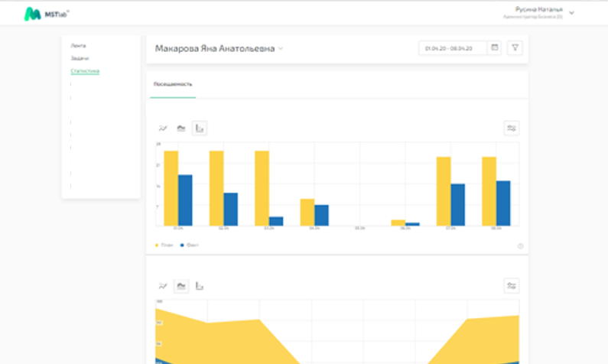
Task: Toggle the yellow План series in the legend
Action: click(x=164, y=245)
